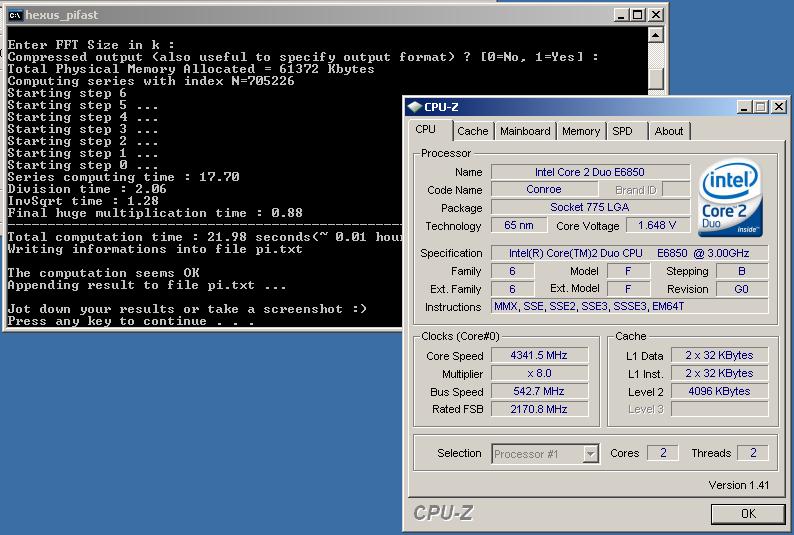Screen dimensions: 794x535
Task: Click 'Total Physical Memory Allocated = 61372 Kbytes' line
Action: tap(191, 69)
